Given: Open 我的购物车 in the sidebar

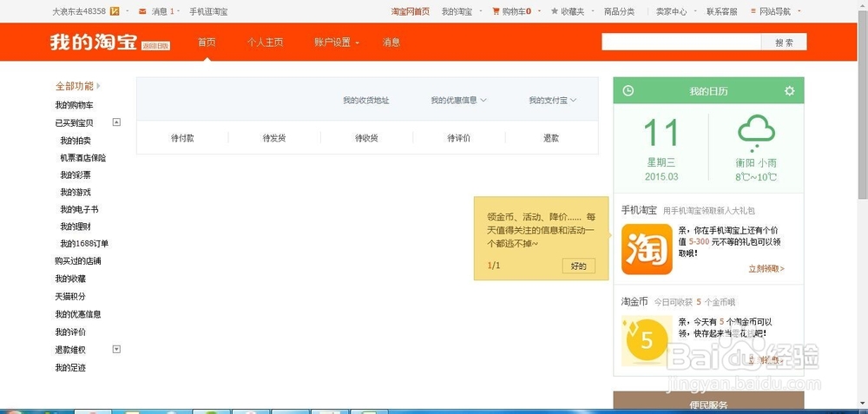Looking at the screenshot, I should coord(74,105).
